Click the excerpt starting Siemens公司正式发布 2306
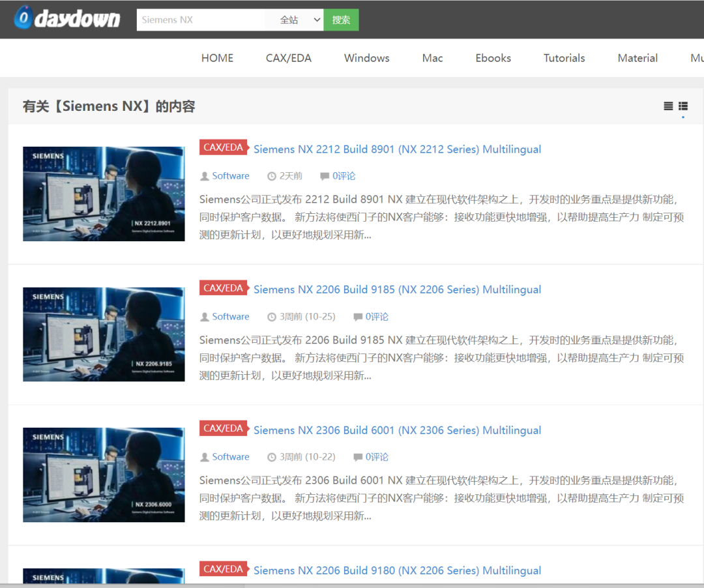The image size is (704, 588). [442, 498]
